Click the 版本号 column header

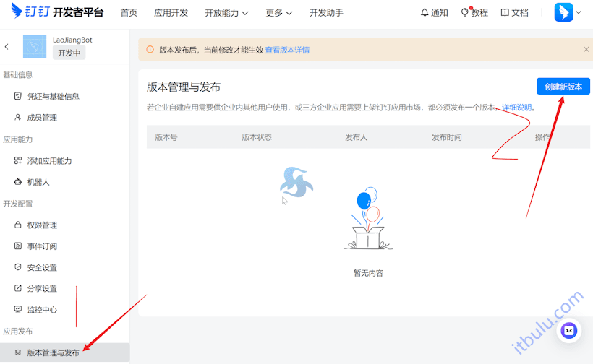(x=166, y=137)
